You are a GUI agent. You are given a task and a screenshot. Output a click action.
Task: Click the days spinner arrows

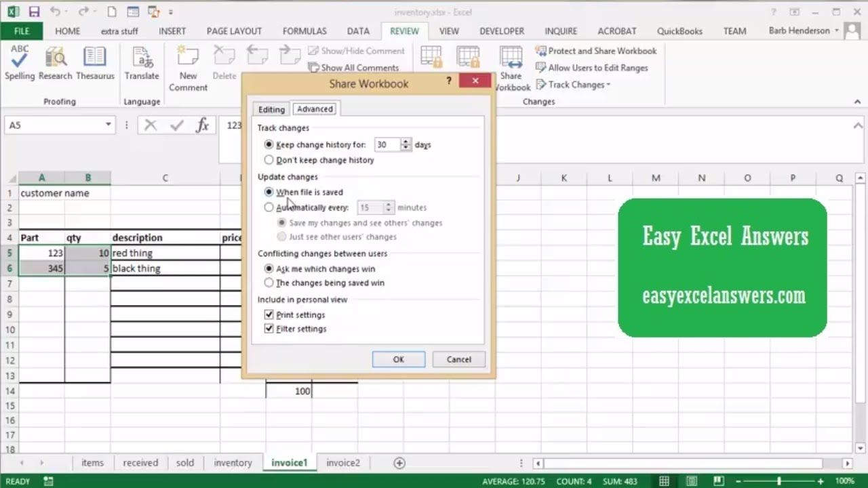(x=406, y=144)
